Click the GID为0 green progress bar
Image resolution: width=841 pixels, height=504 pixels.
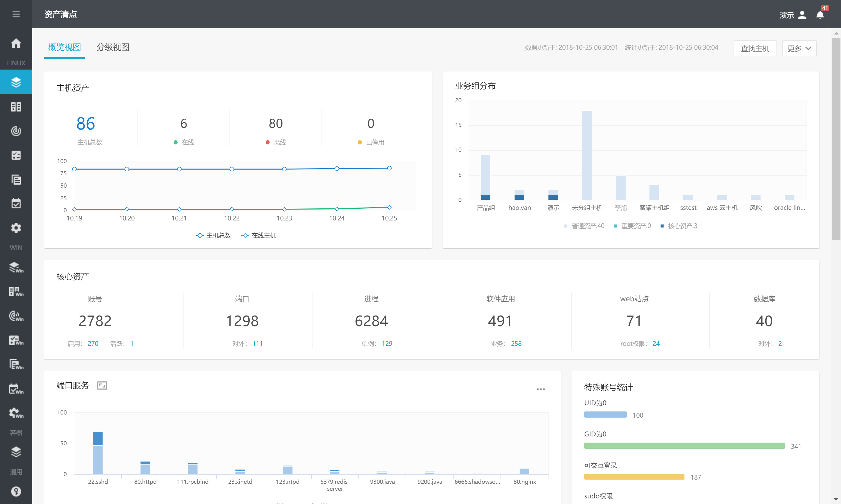click(x=684, y=446)
